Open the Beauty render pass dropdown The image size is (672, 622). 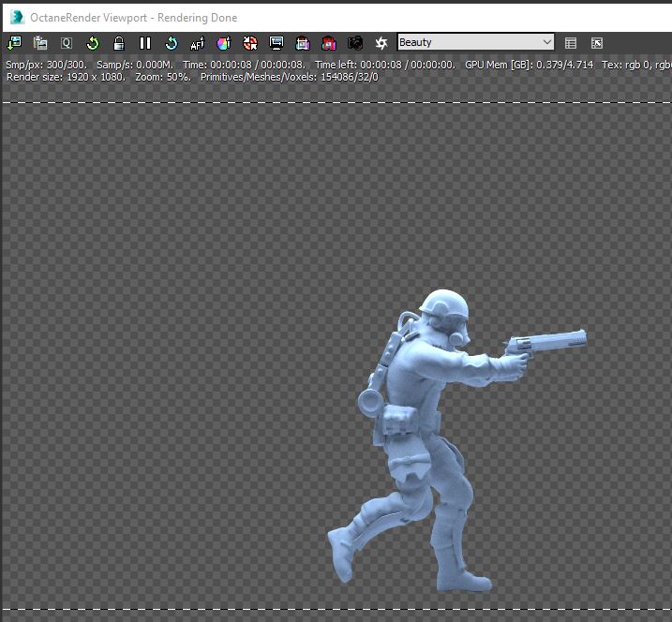[476, 42]
